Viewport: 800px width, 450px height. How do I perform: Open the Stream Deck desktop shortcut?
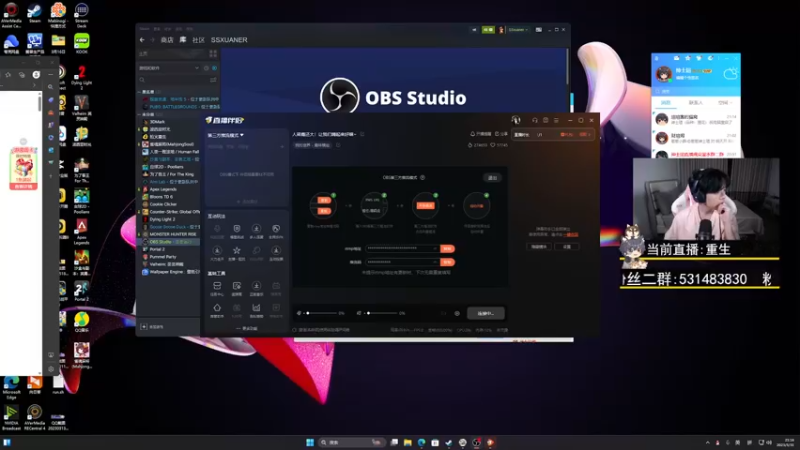(81, 15)
